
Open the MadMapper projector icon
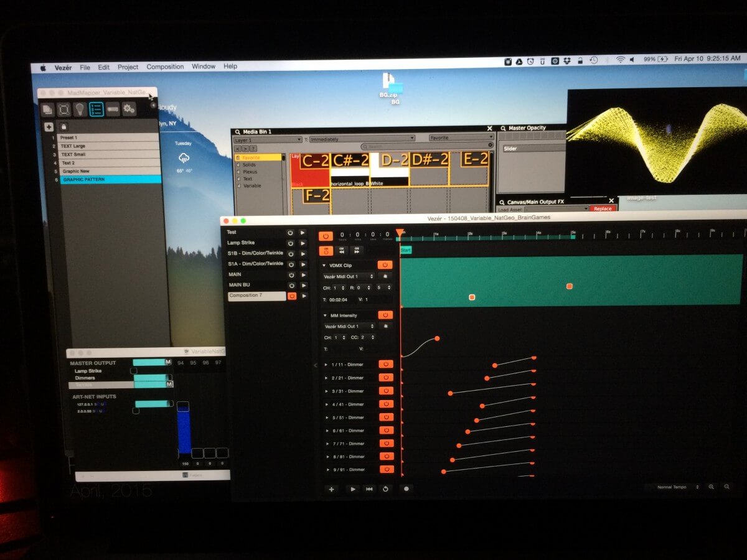(113, 110)
